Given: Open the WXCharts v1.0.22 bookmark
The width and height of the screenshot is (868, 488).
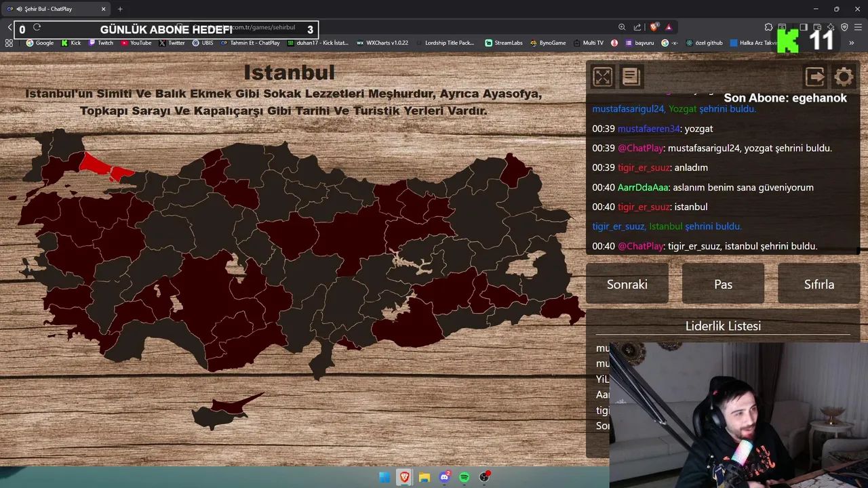Looking at the screenshot, I should pyautogui.click(x=382, y=43).
